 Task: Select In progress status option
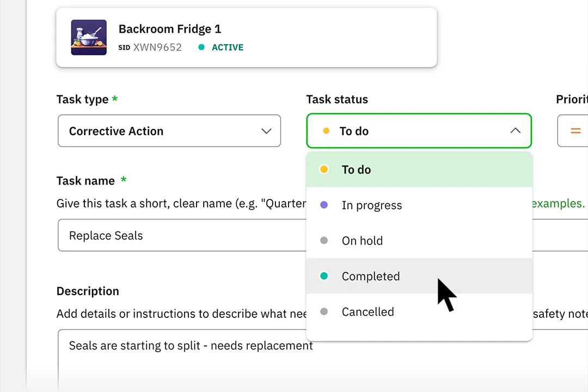pyautogui.click(x=419, y=205)
